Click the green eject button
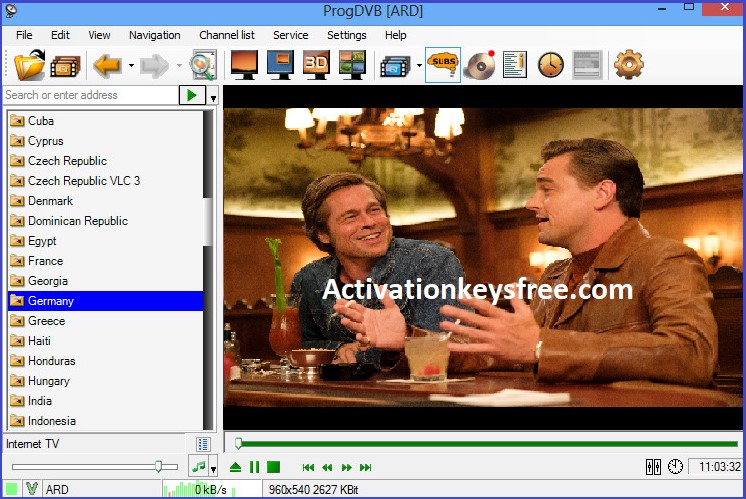746x499 pixels. [x=235, y=467]
